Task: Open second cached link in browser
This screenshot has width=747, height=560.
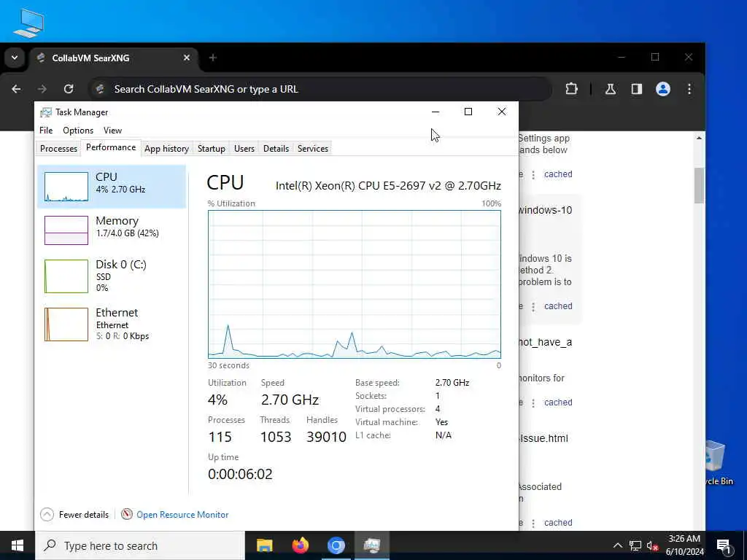Action: pos(558,306)
